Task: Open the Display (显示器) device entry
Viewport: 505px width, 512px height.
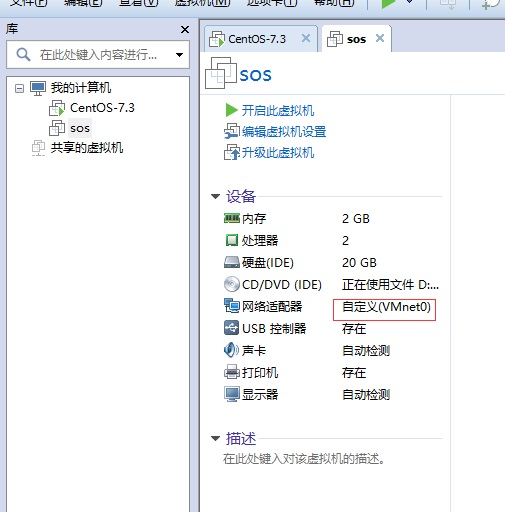Action: point(260,395)
